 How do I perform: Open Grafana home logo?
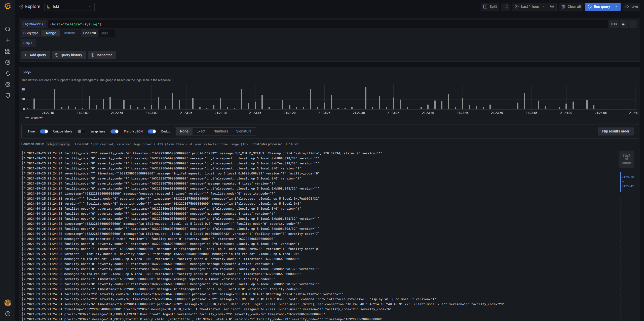click(8, 6)
